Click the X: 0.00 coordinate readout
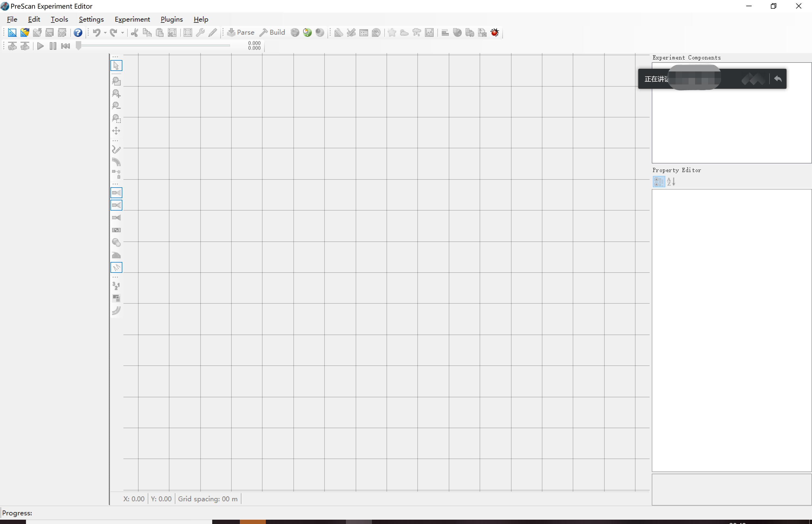The height and width of the screenshot is (524, 812). coord(134,499)
